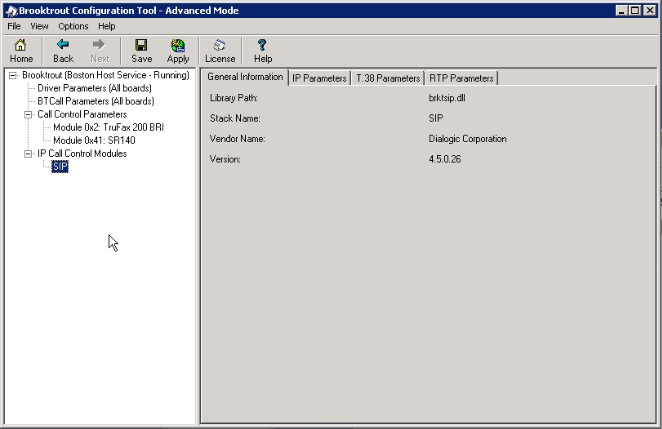Switch to the T.38 Parameters tab
The image size is (662, 429).
(x=388, y=78)
